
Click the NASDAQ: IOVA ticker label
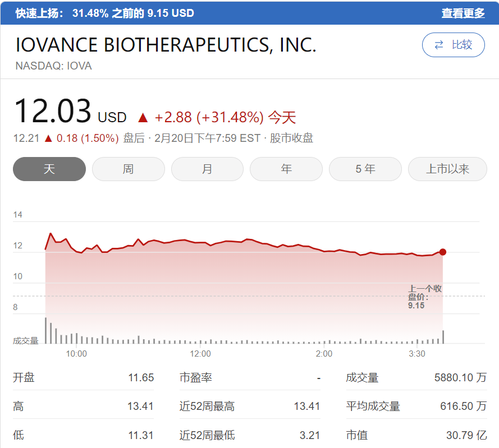[x=54, y=66]
